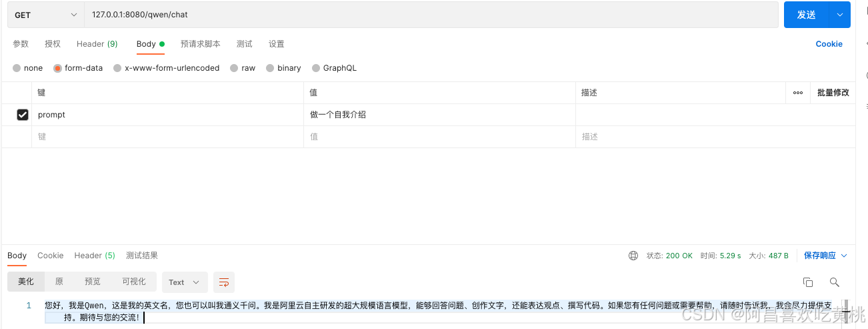Edit the request URL field
The height and width of the screenshot is (329, 868).
(431, 15)
